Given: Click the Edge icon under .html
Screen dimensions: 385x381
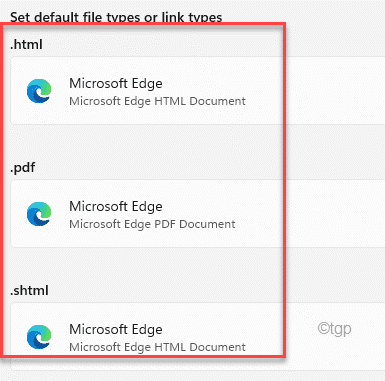Looking at the screenshot, I should click(x=39, y=91).
